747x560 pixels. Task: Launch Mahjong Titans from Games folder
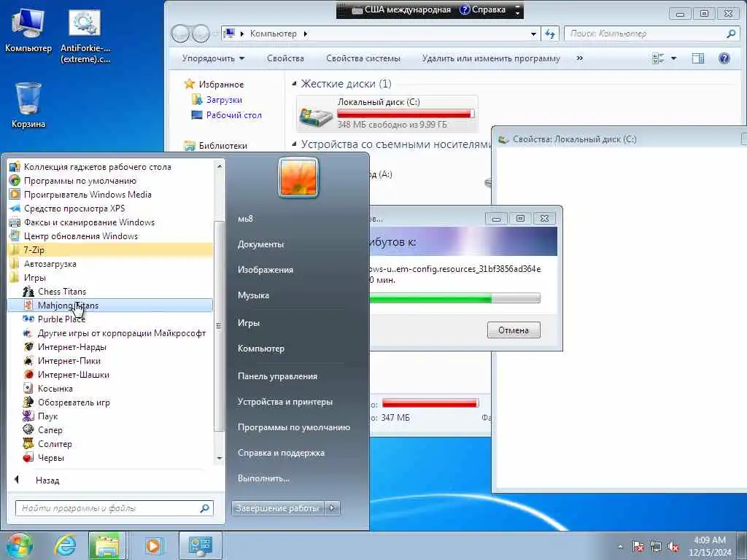coord(110,306)
